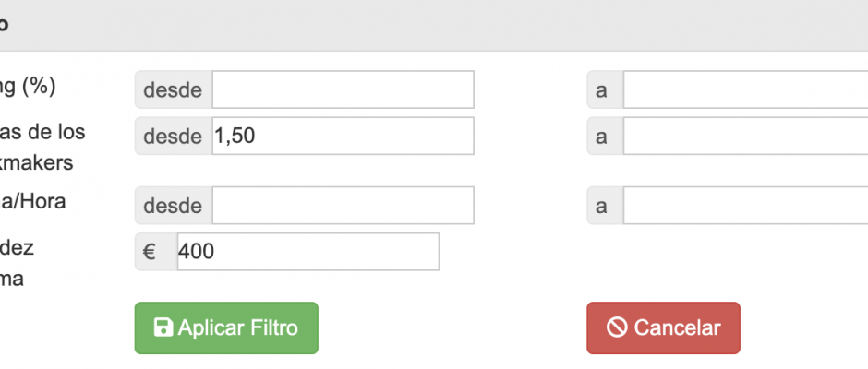
Task: Select the bookmakers "desde" field containing 1,50
Action: click(343, 137)
